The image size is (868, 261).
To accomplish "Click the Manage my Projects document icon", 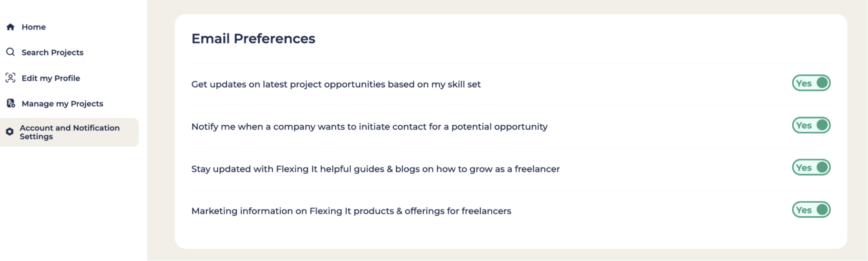I will [11, 103].
